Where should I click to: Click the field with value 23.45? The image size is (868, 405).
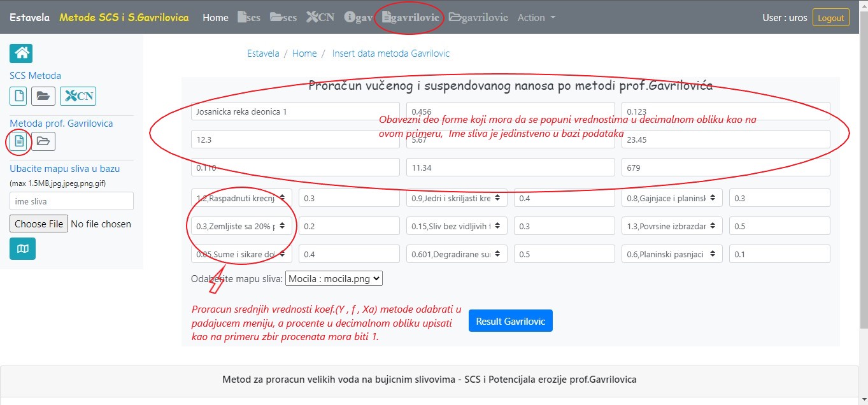click(x=726, y=139)
